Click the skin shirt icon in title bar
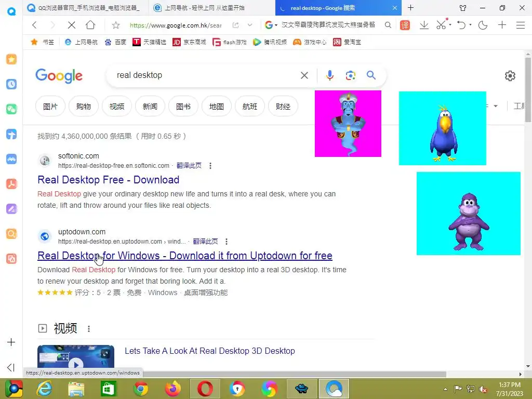The height and width of the screenshot is (399, 532). coord(463,8)
